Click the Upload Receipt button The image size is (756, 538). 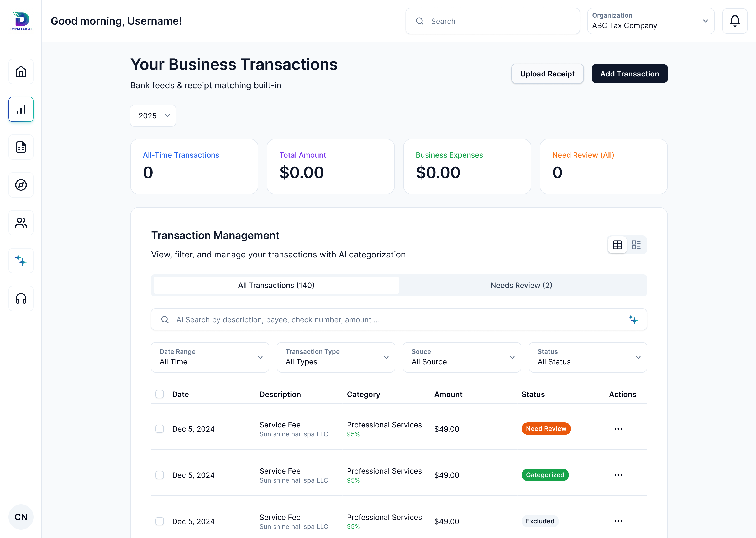coord(547,74)
